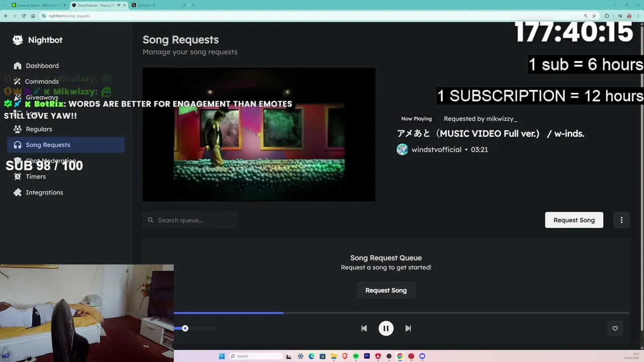Pause the currently playing song
The image size is (644, 362).
click(x=386, y=328)
